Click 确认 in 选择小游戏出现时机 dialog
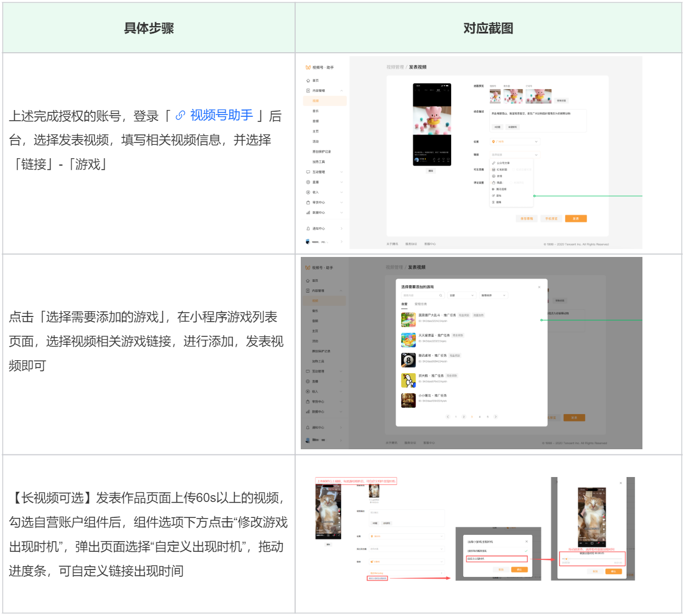 (519, 569)
